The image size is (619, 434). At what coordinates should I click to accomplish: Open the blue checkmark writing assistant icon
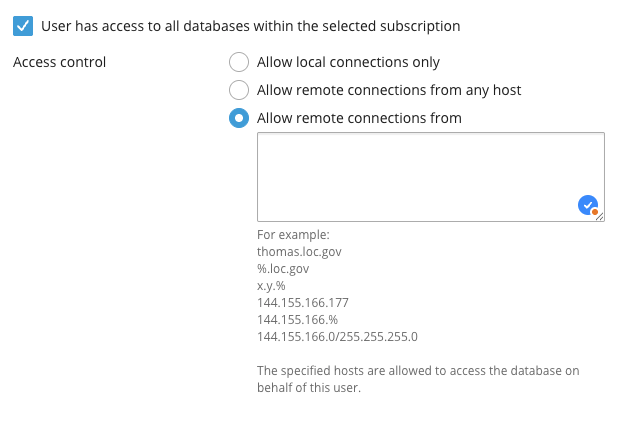click(588, 205)
